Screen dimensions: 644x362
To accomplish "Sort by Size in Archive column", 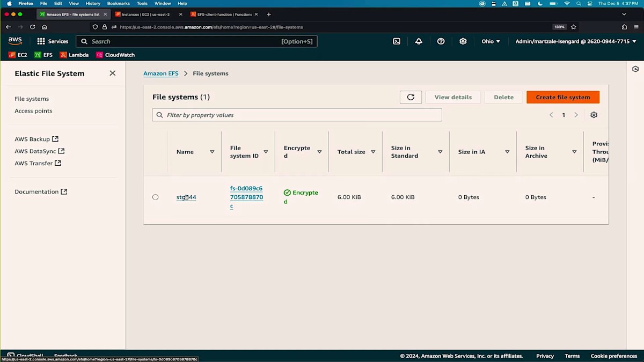I will [x=574, y=152].
